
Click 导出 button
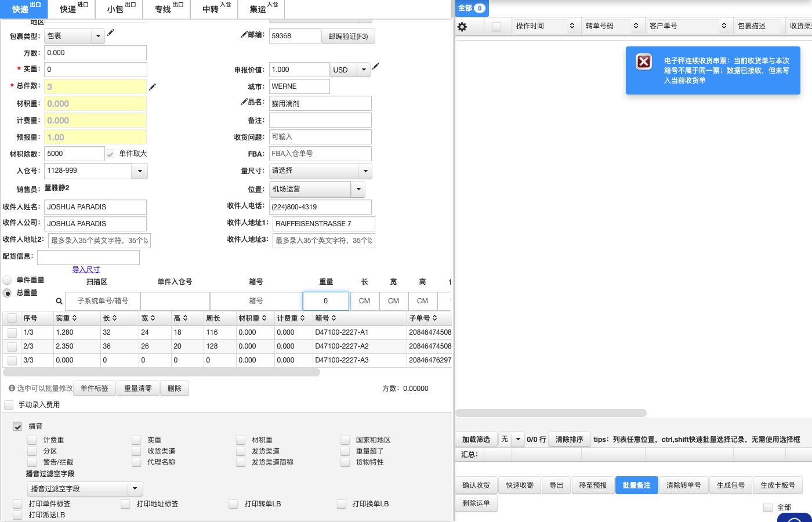(556, 485)
